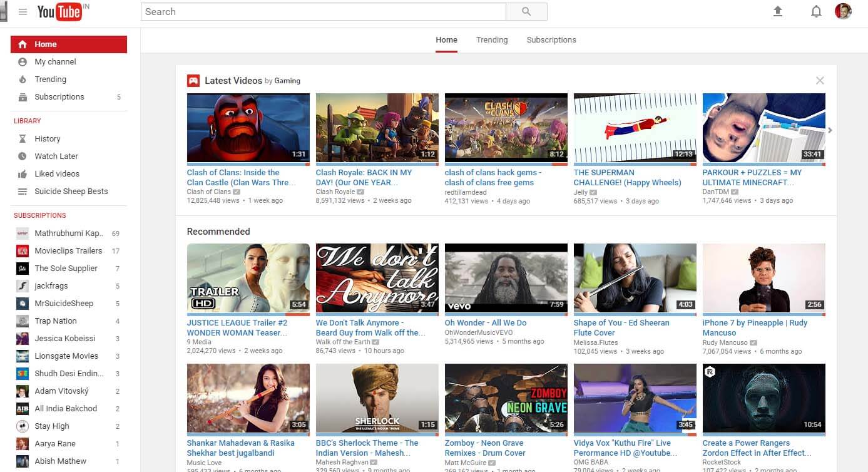Screen dimensions: 868x472
Task: Play the Oh Wonder All We Do thumbnail
Action: pyautogui.click(x=506, y=278)
